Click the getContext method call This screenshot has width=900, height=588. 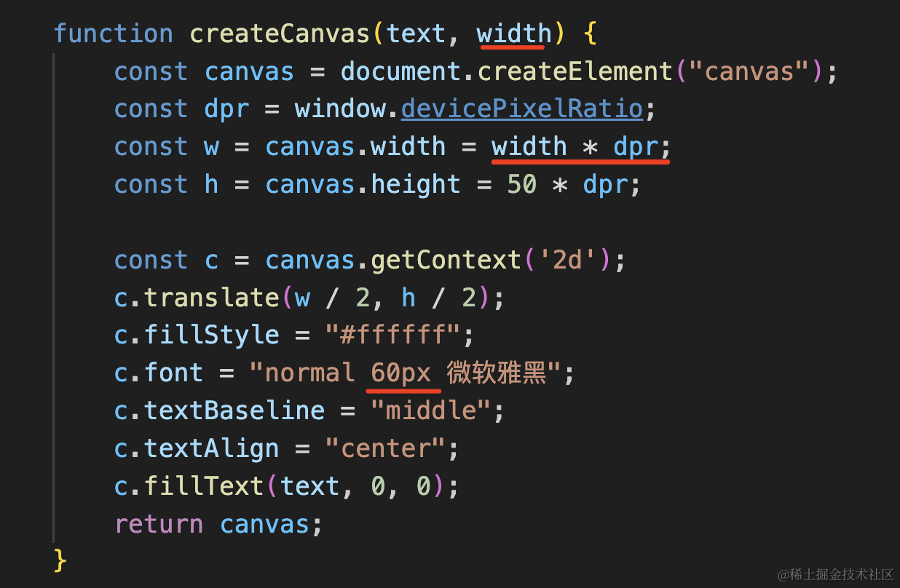click(x=446, y=261)
